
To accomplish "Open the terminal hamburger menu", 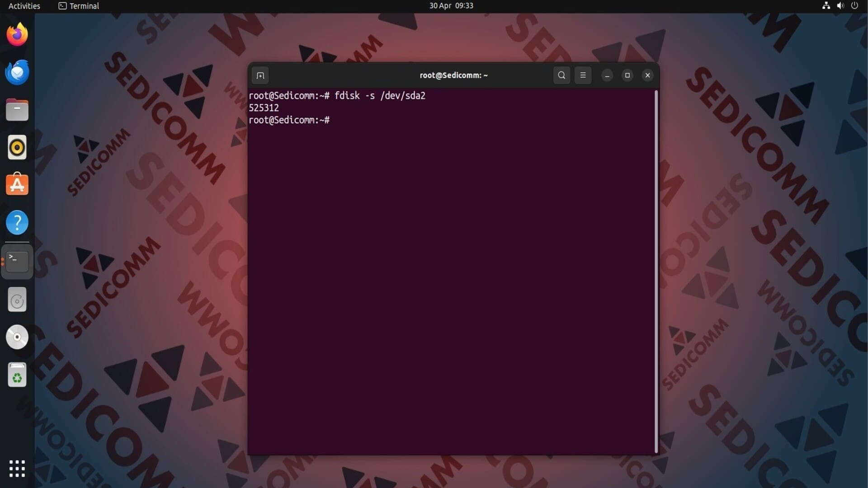I will click(583, 75).
